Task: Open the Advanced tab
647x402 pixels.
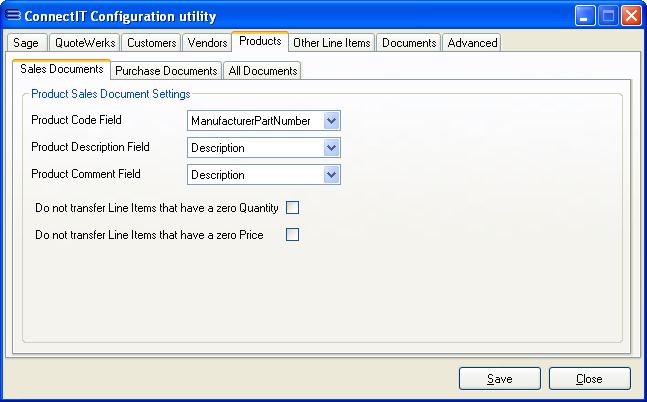Action: pos(472,43)
